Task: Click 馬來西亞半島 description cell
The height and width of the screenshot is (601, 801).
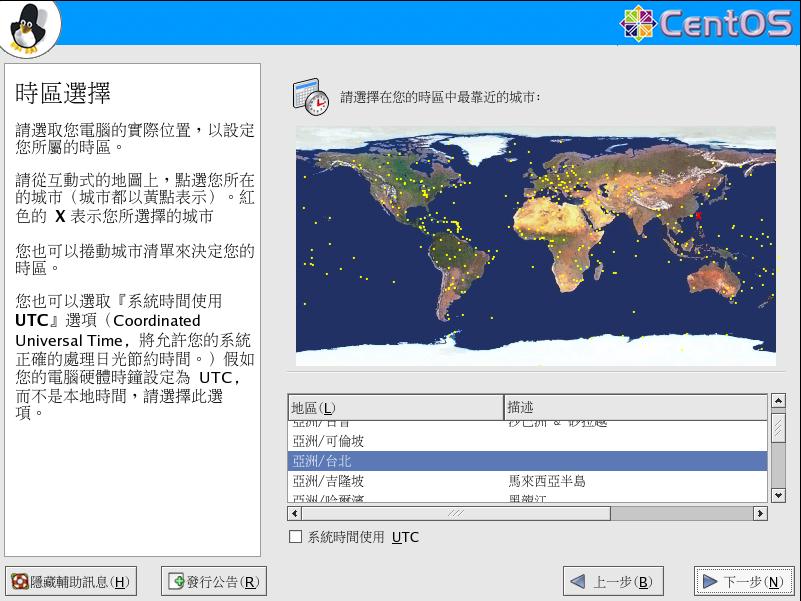Action: pos(547,481)
